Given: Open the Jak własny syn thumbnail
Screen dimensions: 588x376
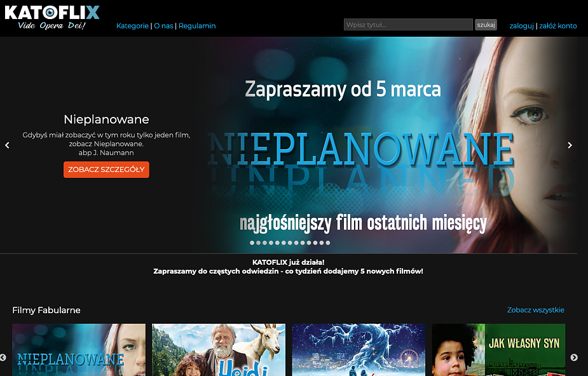Looking at the screenshot, I should pyautogui.click(x=498, y=350).
